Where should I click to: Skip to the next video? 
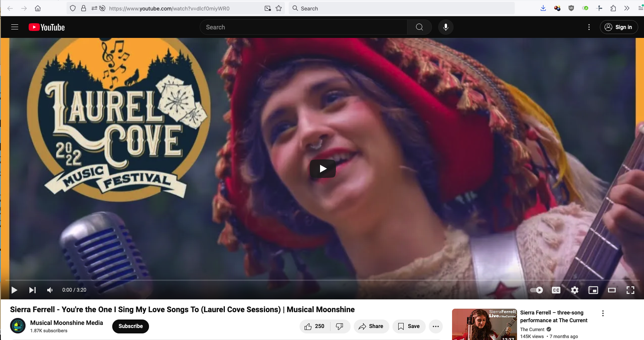point(33,290)
